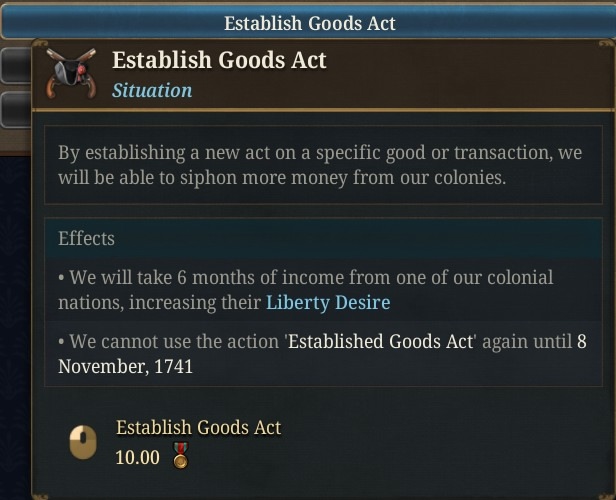Click the tooltip's top-right corner ornament

click(607, 44)
